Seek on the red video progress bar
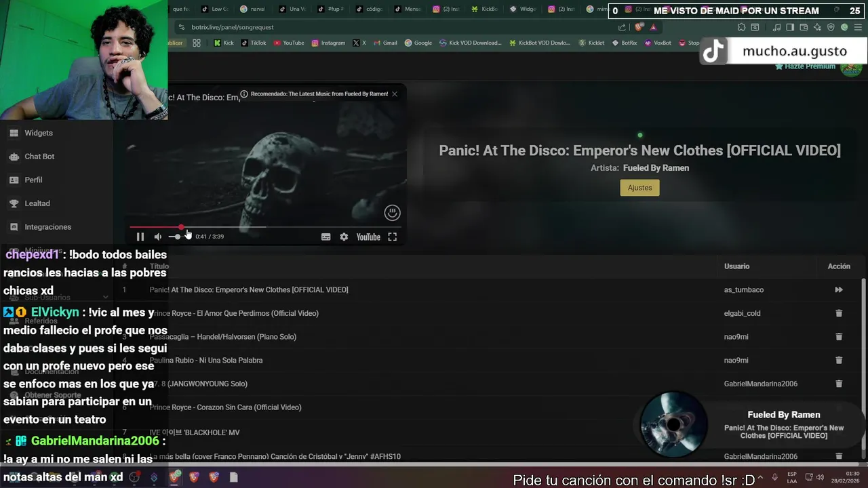Viewport: 868px width, 488px height. click(x=265, y=227)
